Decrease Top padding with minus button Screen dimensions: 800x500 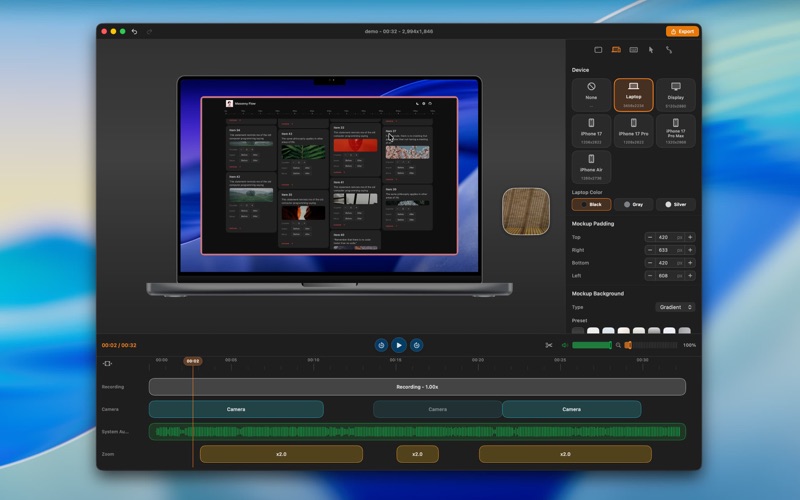point(649,237)
